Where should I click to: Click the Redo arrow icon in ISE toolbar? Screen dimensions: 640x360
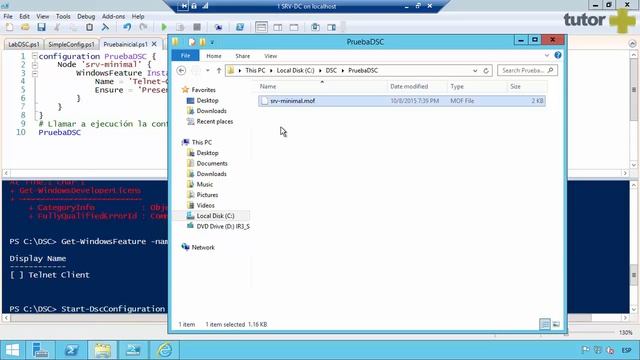pyautogui.click(x=143, y=27)
